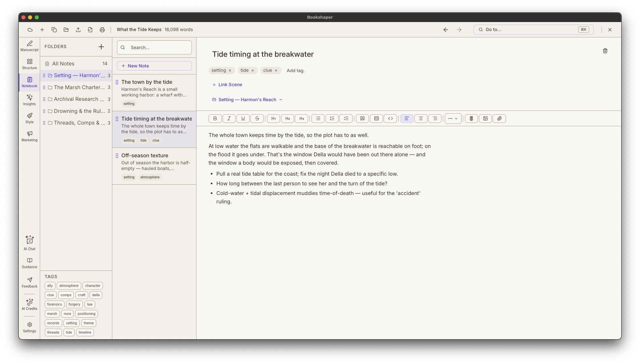The height and width of the screenshot is (364, 640).
Task: Open the Manuscript section
Action: (29, 46)
